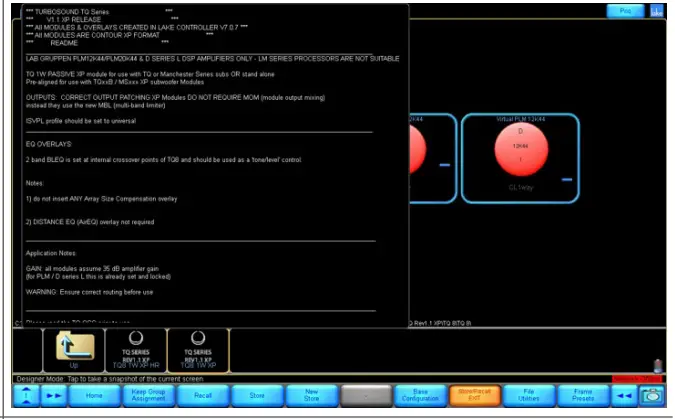Select the partially hidden red module circle
Image resolution: width=675 pixels, height=419 pixels.
(418, 149)
